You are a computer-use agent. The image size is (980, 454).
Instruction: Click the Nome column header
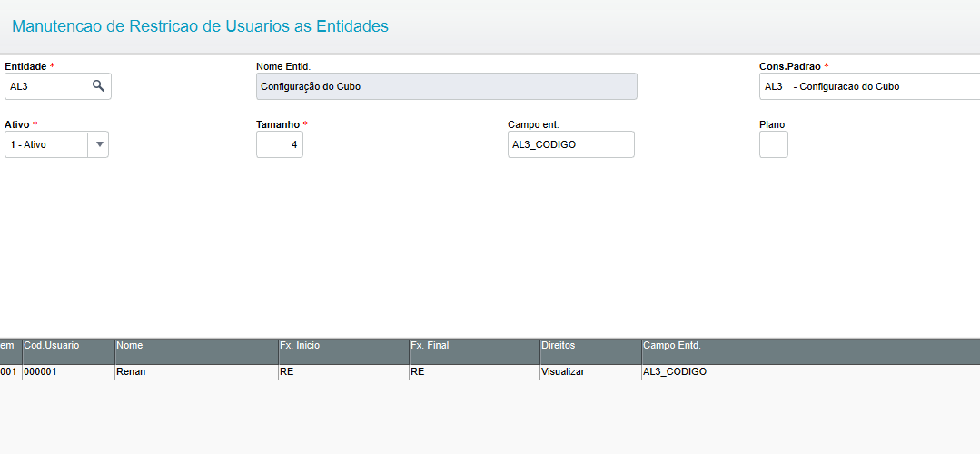coord(196,351)
